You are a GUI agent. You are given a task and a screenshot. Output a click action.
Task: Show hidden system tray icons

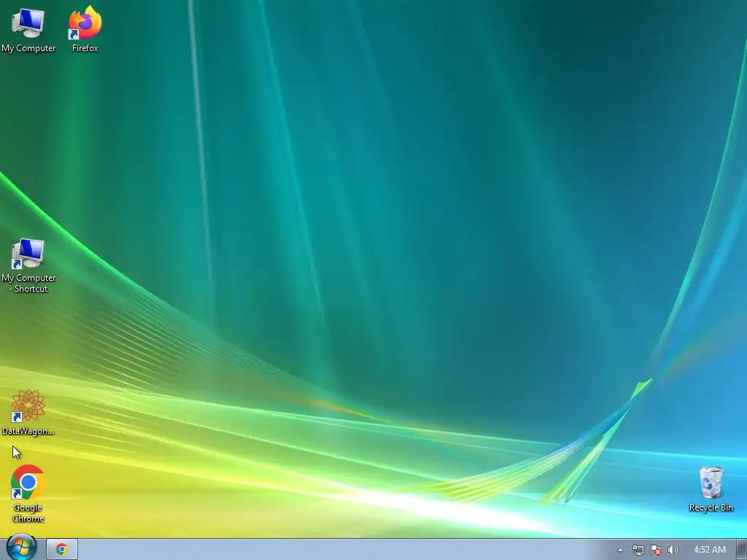click(620, 550)
